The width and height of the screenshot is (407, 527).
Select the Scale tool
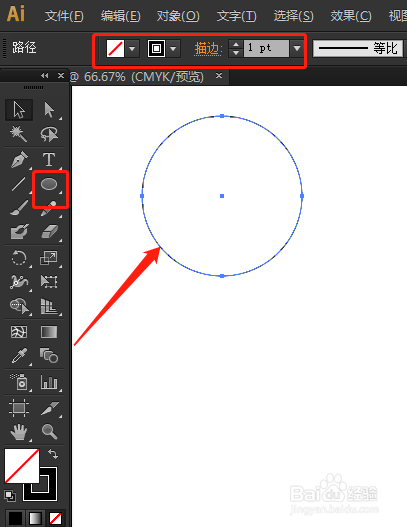[49, 258]
